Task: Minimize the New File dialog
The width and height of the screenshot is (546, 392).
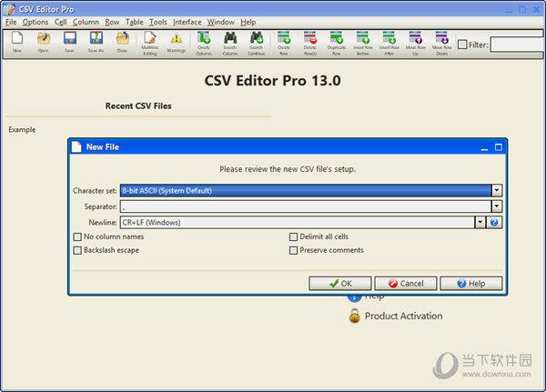Action: [x=484, y=147]
